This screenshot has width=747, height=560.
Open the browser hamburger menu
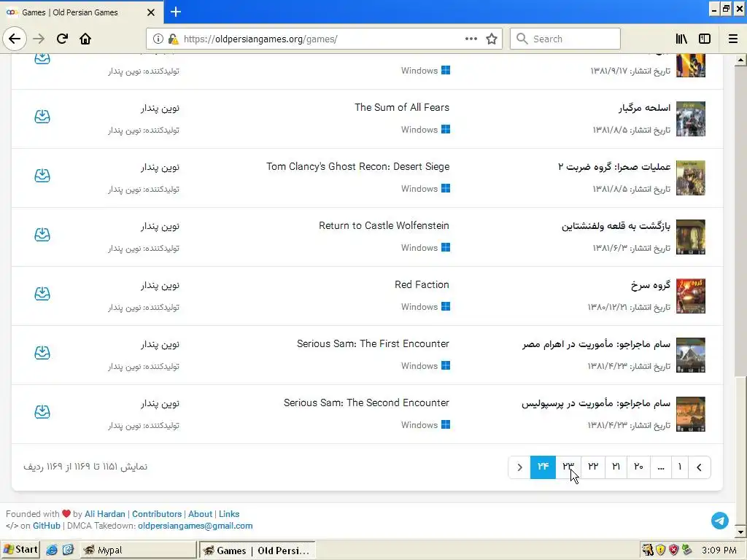click(x=733, y=39)
